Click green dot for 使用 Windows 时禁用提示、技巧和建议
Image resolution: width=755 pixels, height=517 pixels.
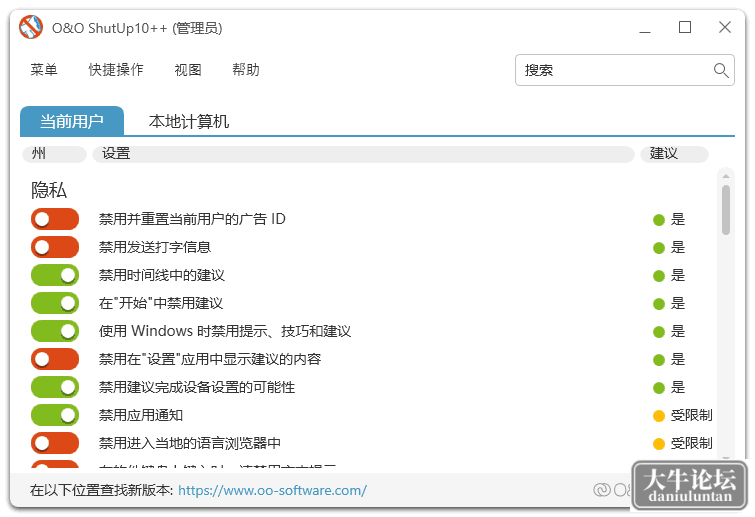[659, 332]
